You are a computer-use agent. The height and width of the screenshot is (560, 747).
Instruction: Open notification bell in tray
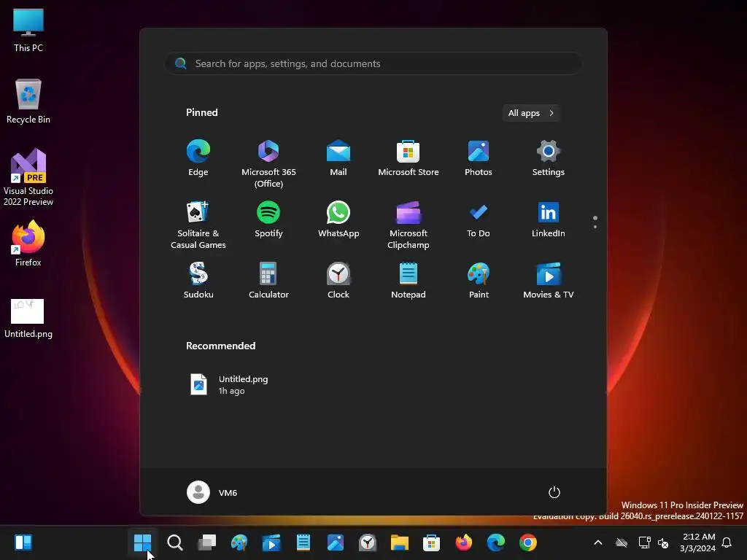click(x=727, y=542)
